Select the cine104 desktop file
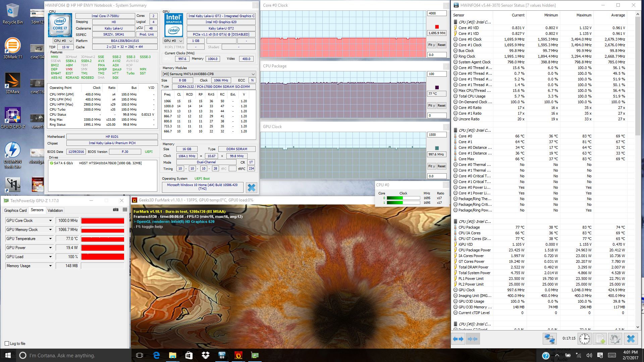This screenshot has width=644, height=362. 37,51
